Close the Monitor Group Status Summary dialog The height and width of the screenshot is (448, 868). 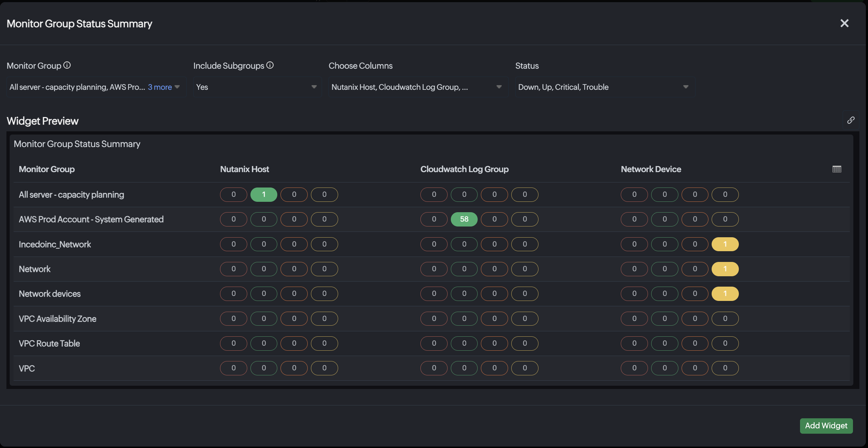pyautogui.click(x=844, y=23)
